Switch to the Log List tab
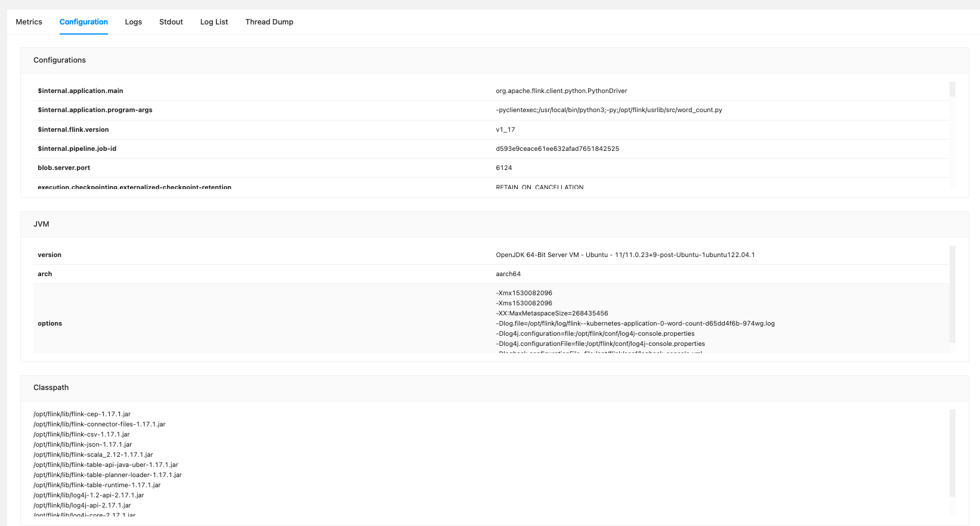The height and width of the screenshot is (526, 980). 214,22
